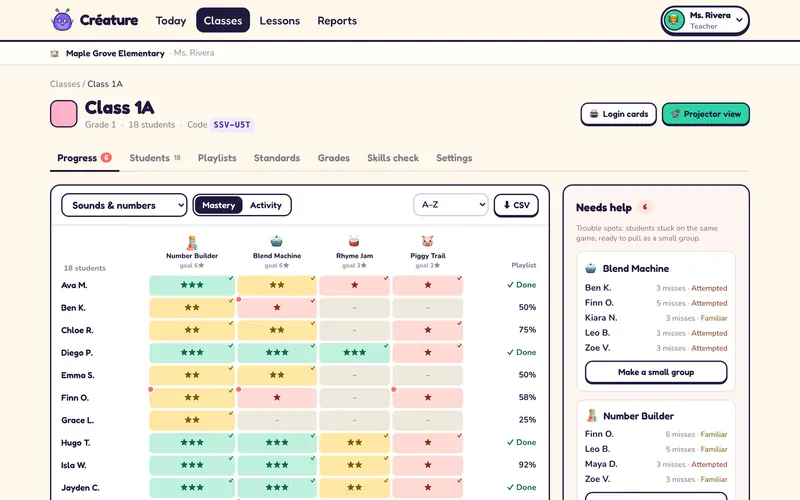Click the download arrow icon in the CSV button
The image size is (800, 500).
[x=507, y=205]
